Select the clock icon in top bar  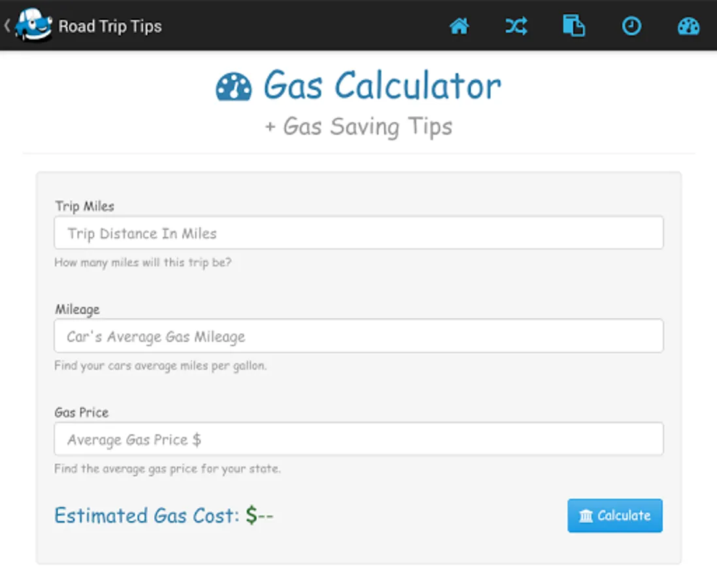point(631,26)
